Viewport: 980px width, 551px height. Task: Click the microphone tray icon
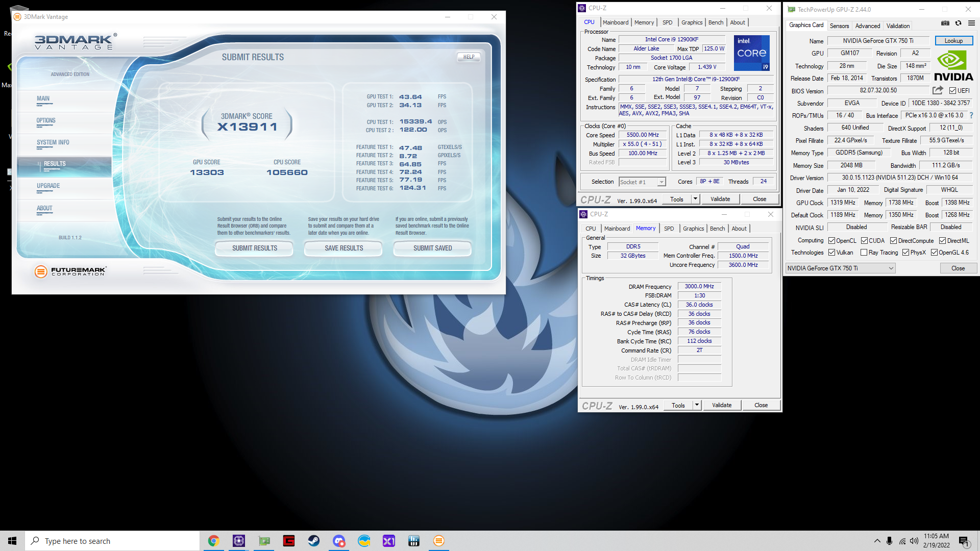(890, 541)
